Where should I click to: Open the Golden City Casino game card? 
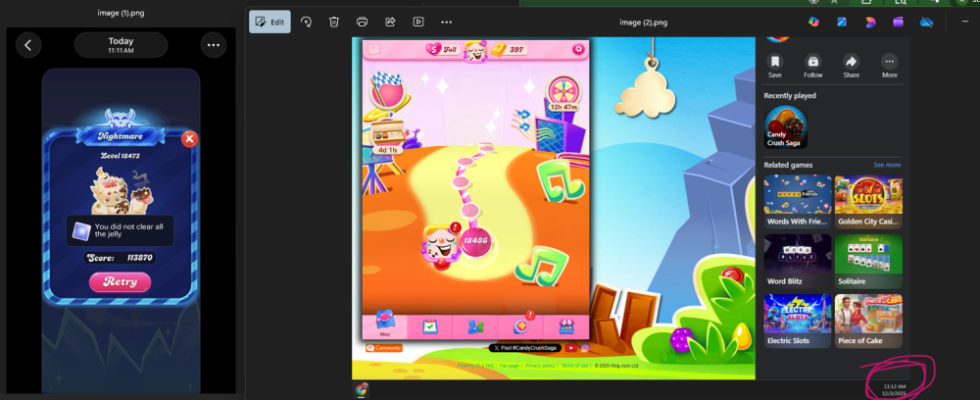[868, 202]
